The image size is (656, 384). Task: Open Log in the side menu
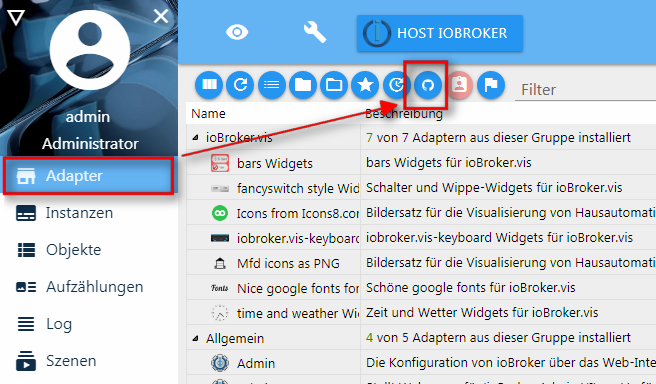pyautogui.click(x=89, y=324)
